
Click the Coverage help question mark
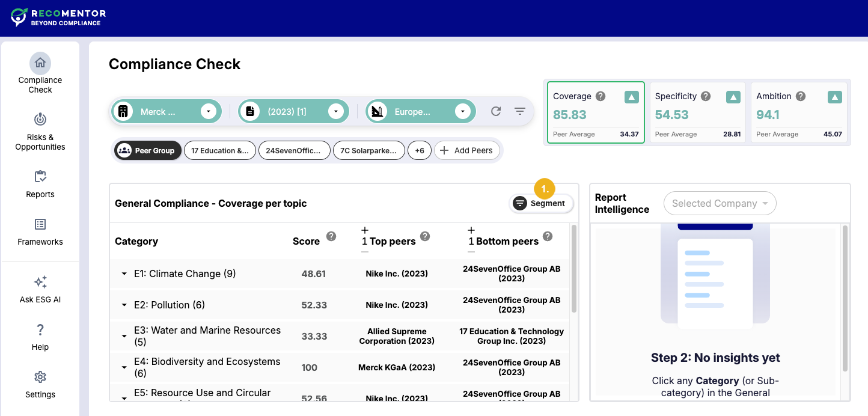600,96
